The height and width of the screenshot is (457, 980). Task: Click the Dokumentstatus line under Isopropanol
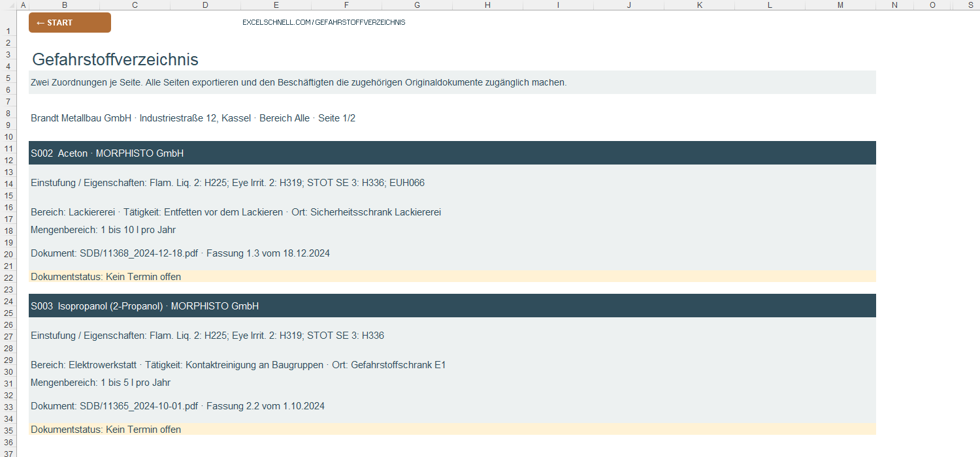point(452,429)
